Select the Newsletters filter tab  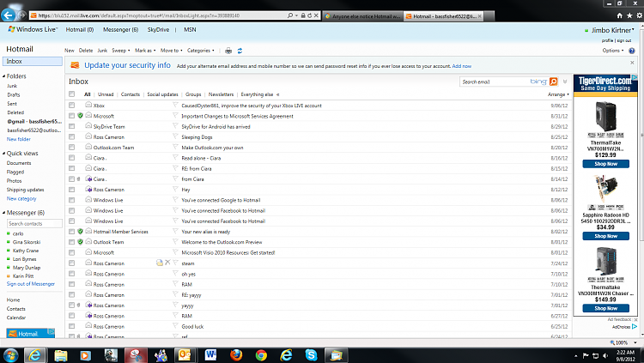[221, 94]
